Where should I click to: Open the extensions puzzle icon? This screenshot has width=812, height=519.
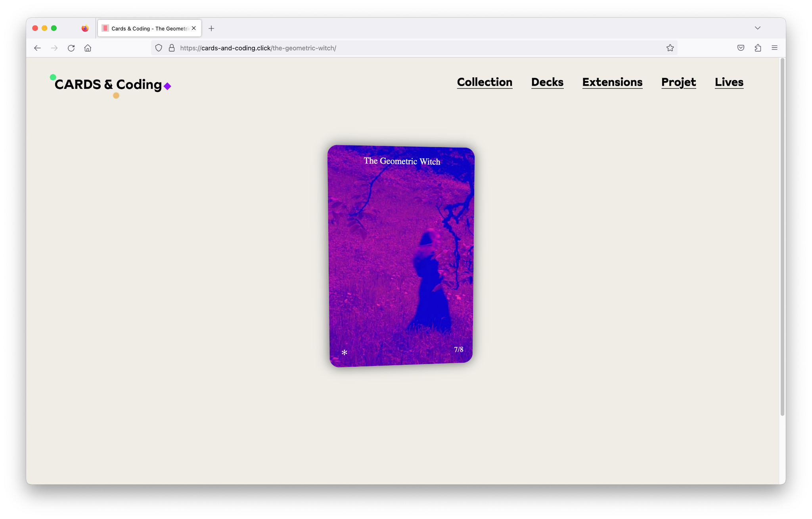(x=758, y=48)
